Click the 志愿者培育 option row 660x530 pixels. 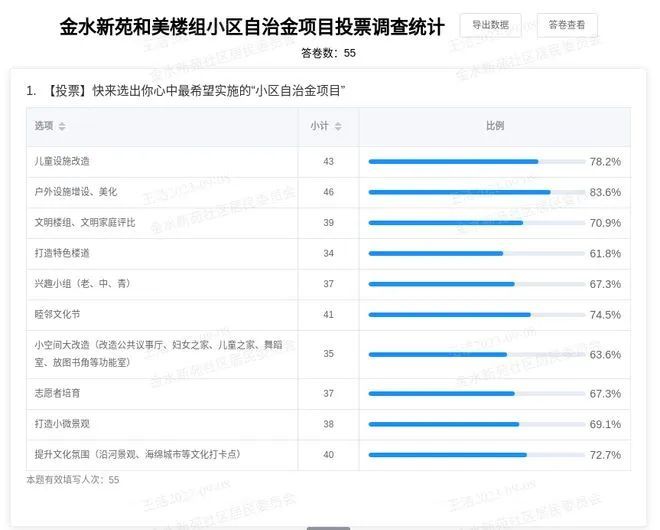coord(57,393)
